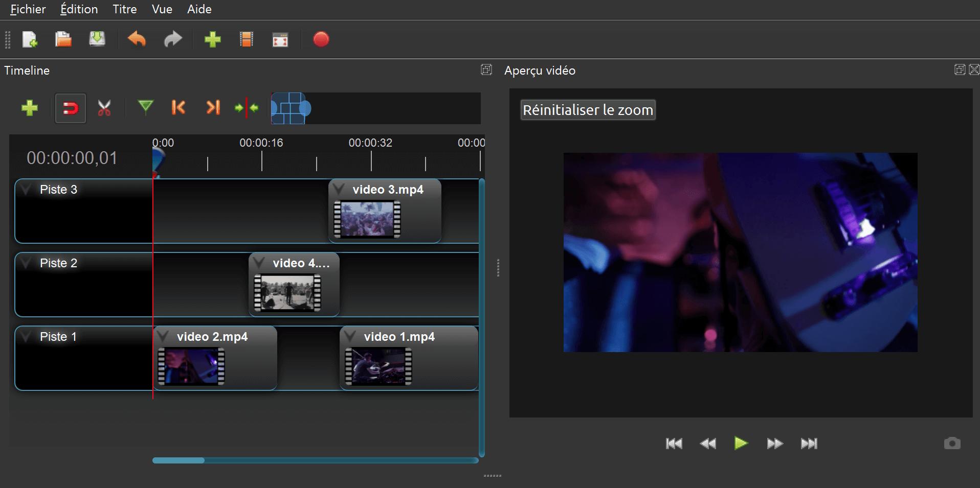The image size is (980, 488).
Task: Open profile chooser film strip icon
Action: (247, 39)
